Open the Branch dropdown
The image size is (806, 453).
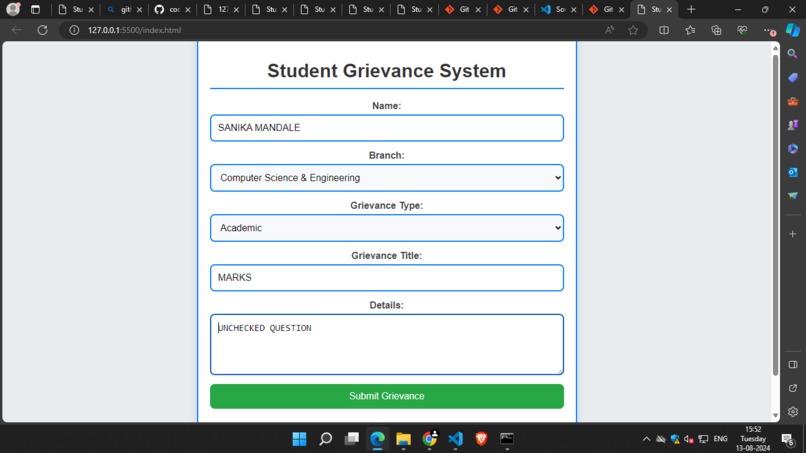coord(387,178)
